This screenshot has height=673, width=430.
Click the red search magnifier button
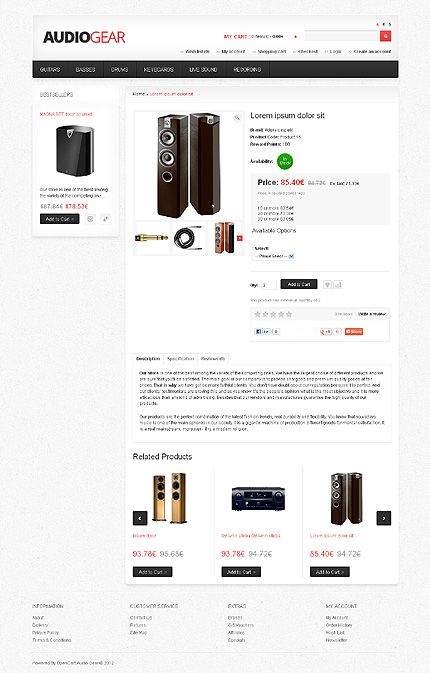coord(385,36)
